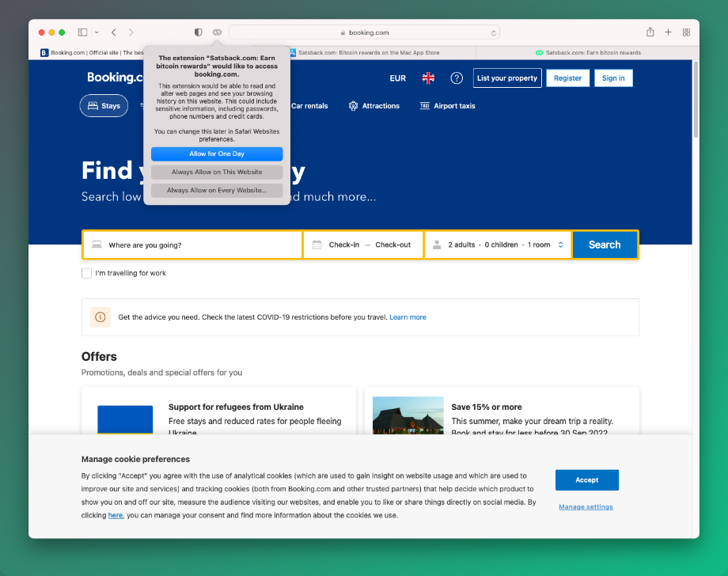728x576 pixels.
Task: Open the Airport taxis tab
Action: (x=448, y=106)
